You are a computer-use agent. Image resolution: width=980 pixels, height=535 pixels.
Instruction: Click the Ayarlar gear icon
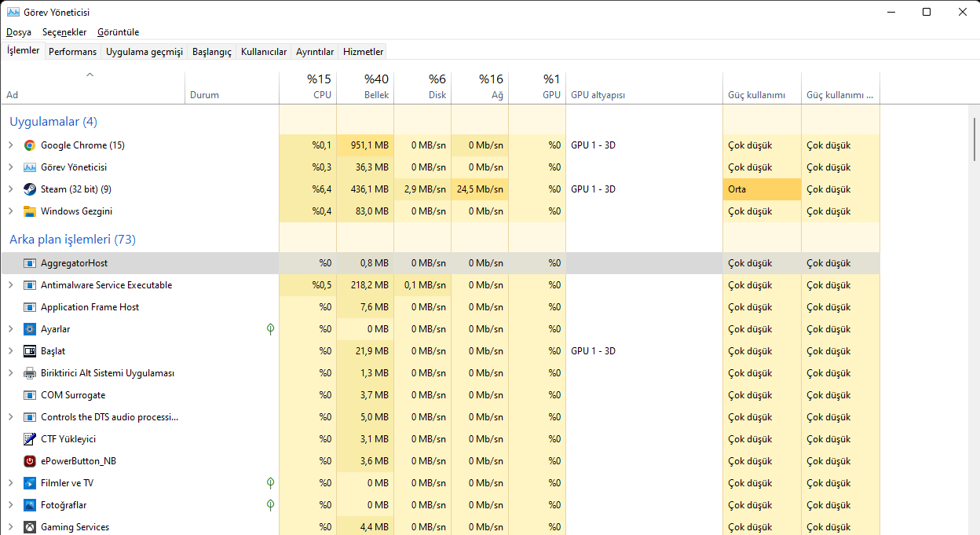[x=30, y=329]
